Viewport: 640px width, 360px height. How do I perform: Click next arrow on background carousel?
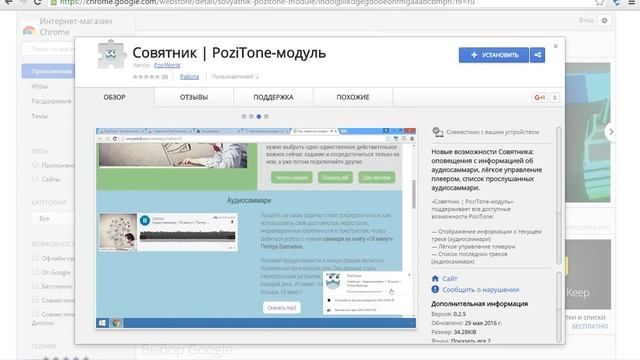[611, 132]
